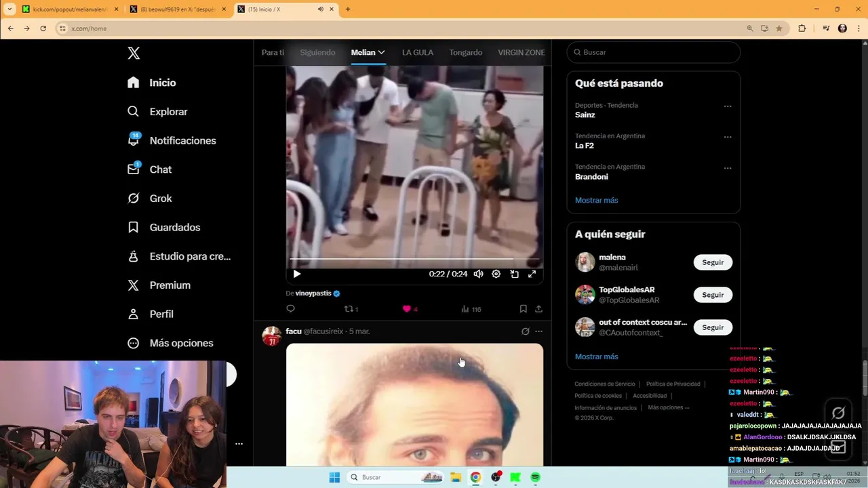This screenshot has width=868, height=488.
Task: Toggle picture-in-picture on video
Action: coord(515,274)
